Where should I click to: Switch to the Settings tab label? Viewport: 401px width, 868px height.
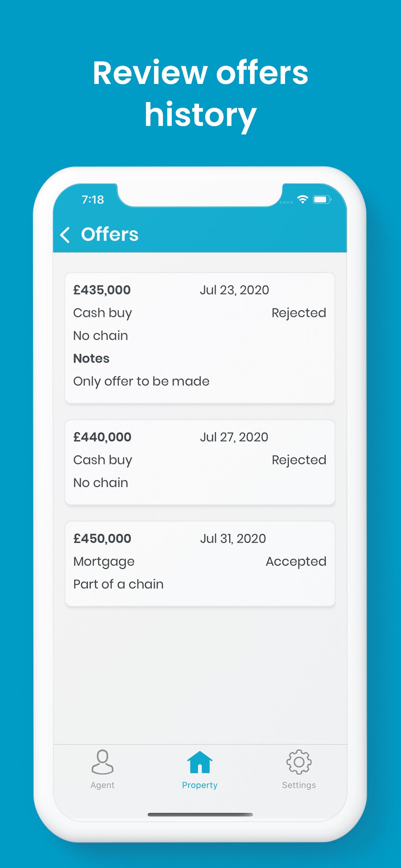click(299, 785)
